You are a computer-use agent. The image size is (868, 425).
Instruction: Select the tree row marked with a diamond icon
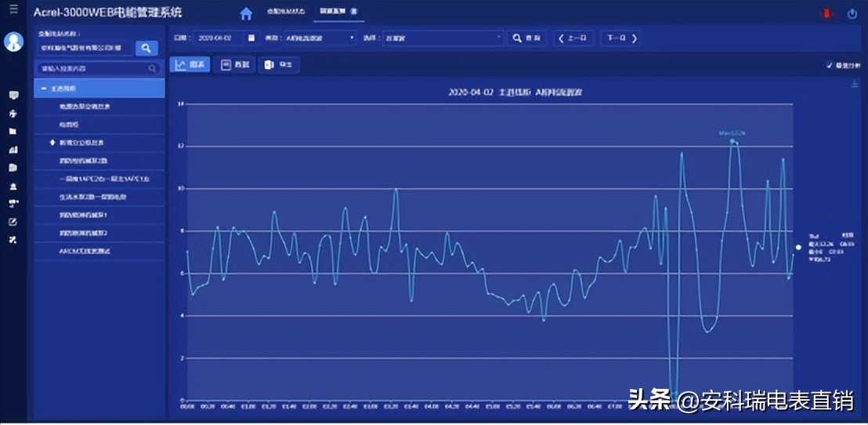coord(99,143)
